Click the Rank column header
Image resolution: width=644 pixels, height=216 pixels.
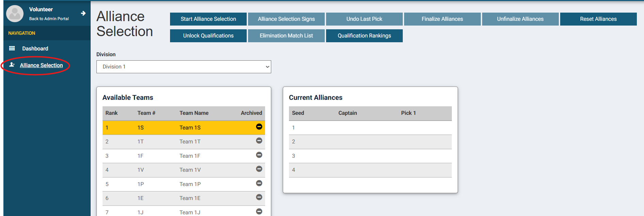(x=111, y=113)
